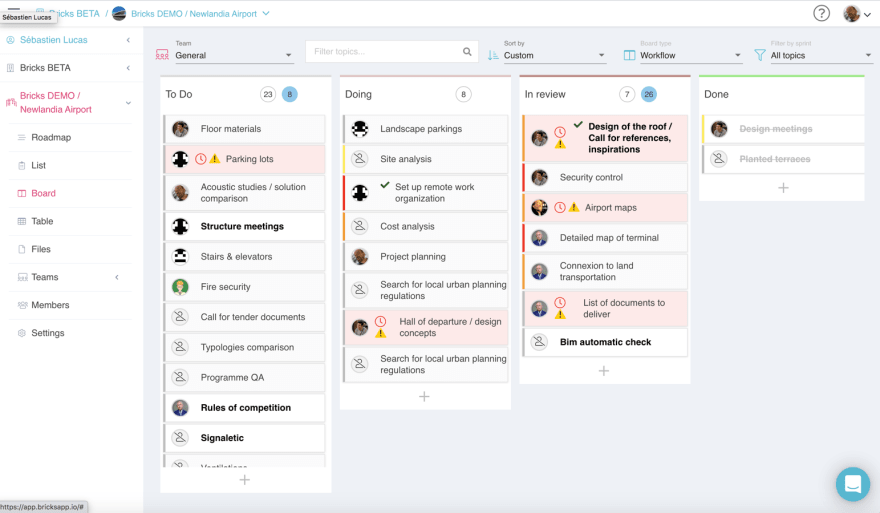Expand Bricks BETA sidebar section chevron
This screenshot has width=880, height=513.
128,68
